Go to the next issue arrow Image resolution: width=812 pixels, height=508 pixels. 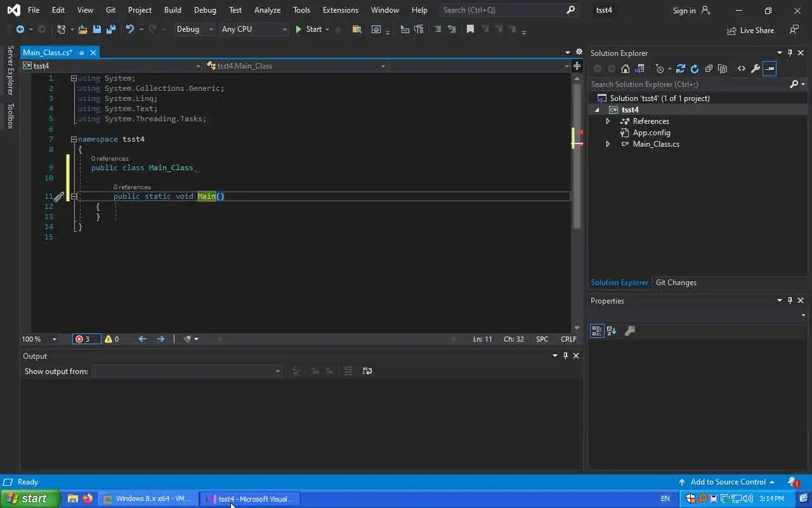coord(160,339)
